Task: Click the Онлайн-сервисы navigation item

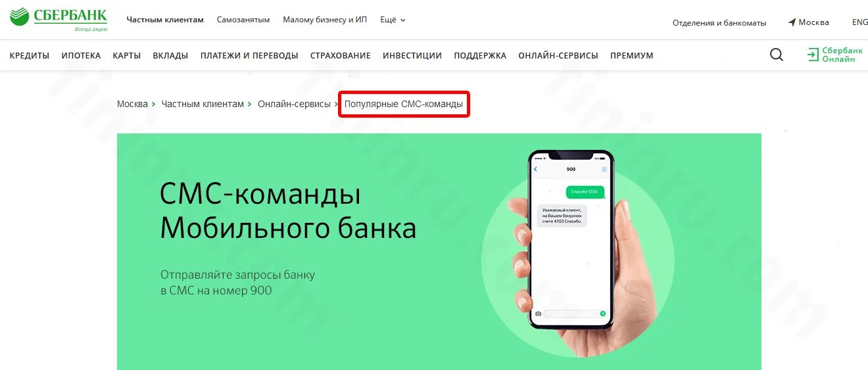Action: 558,56
